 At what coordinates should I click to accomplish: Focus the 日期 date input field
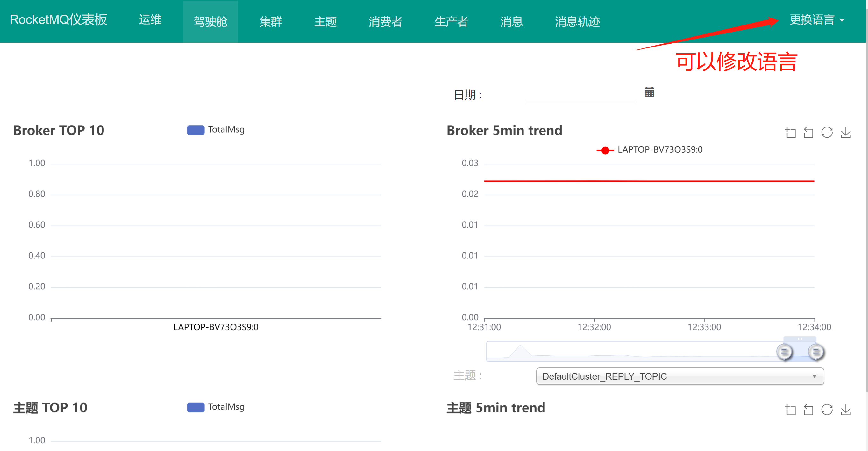pyautogui.click(x=580, y=94)
